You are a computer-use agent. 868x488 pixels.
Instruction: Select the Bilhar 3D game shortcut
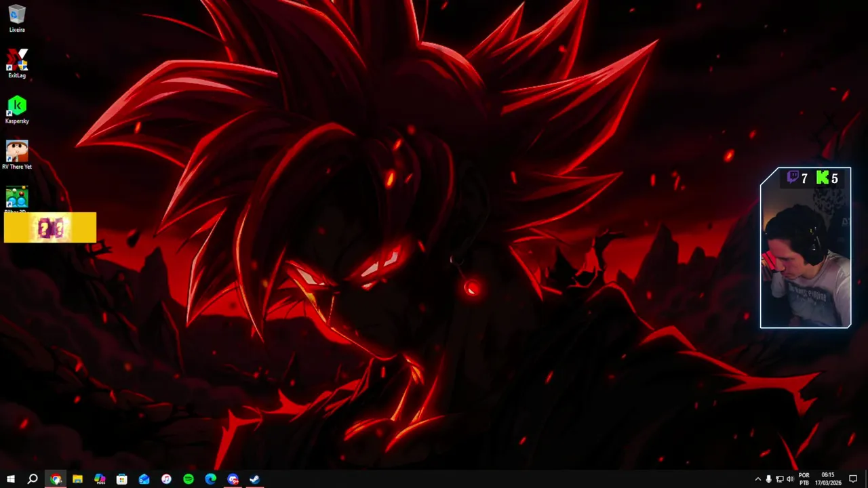click(x=17, y=199)
